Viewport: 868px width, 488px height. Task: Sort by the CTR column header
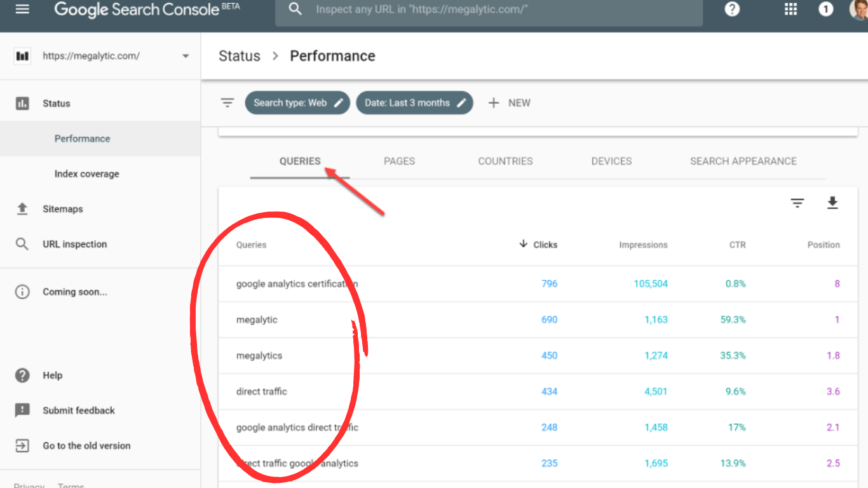coord(738,245)
